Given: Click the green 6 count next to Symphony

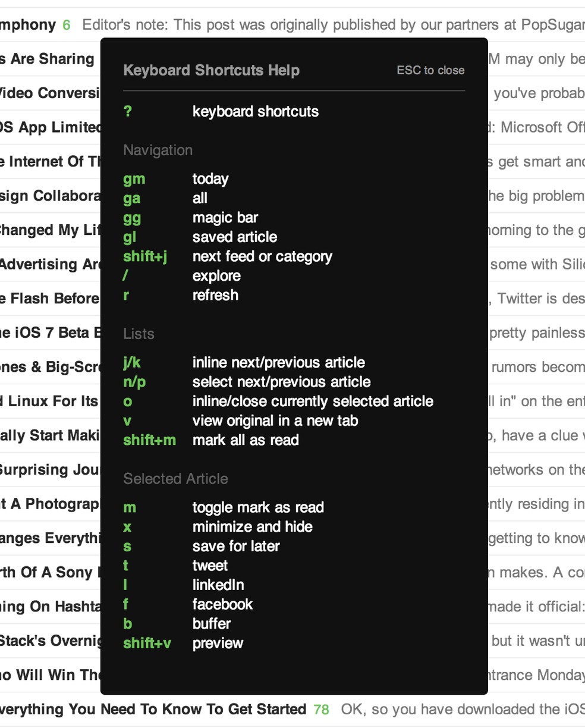Looking at the screenshot, I should pyautogui.click(x=67, y=25).
